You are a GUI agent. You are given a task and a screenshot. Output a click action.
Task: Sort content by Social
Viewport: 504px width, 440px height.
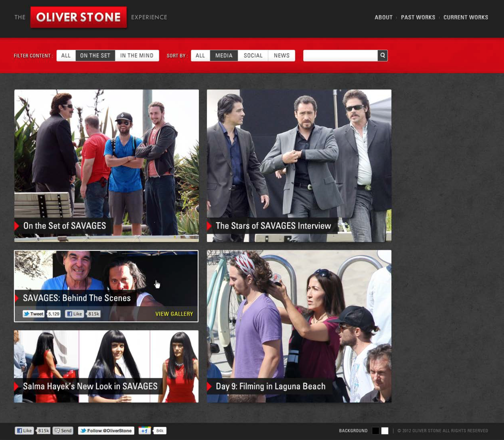(253, 56)
